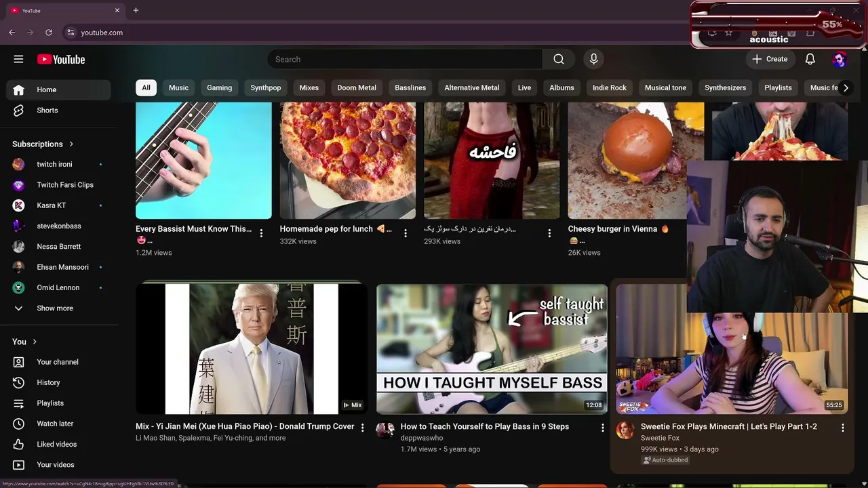Open the Cheesy burger in Vienna short title
This screenshot has height=488, width=868.
pos(618,234)
